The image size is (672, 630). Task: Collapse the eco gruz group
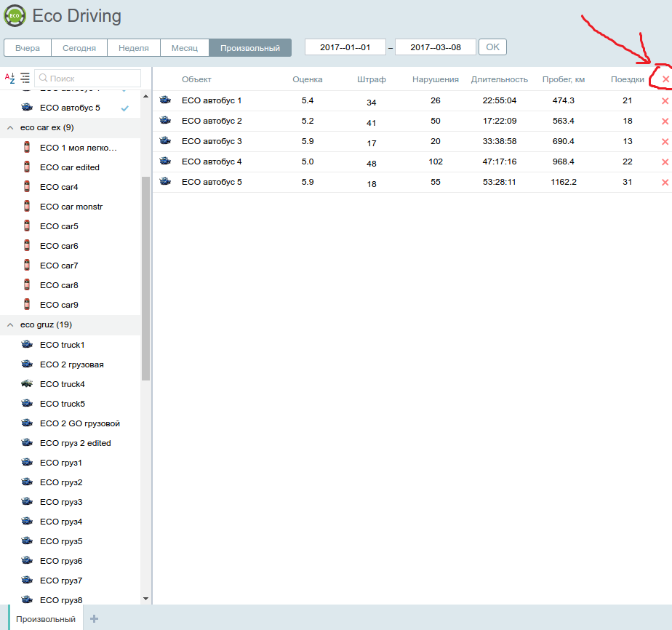click(x=10, y=324)
